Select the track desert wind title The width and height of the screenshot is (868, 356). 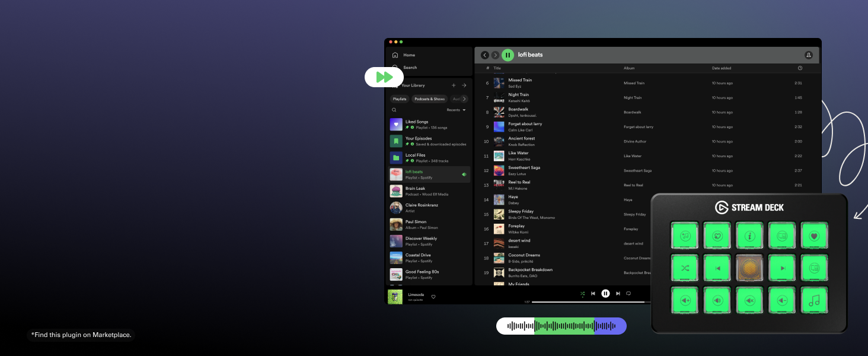point(519,240)
